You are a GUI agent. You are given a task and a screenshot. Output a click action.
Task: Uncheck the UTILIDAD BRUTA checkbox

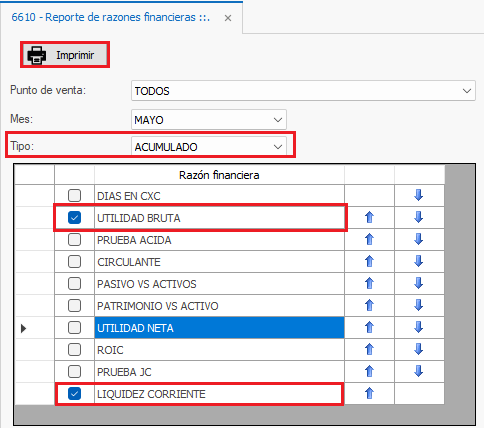click(74, 218)
